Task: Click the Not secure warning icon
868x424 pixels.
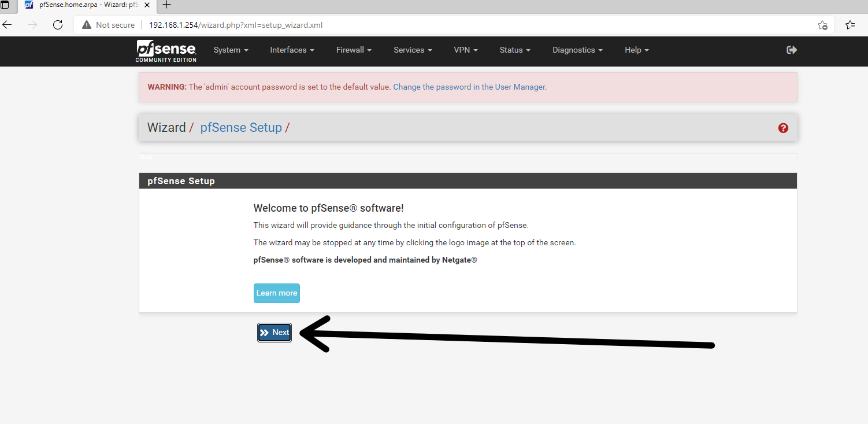Action: click(87, 25)
